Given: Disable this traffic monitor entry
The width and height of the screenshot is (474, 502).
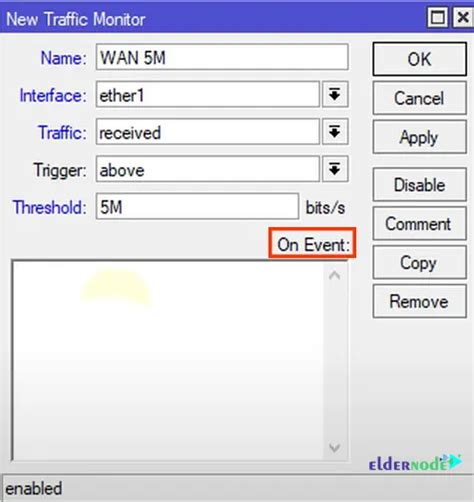Looking at the screenshot, I should pos(420,185).
